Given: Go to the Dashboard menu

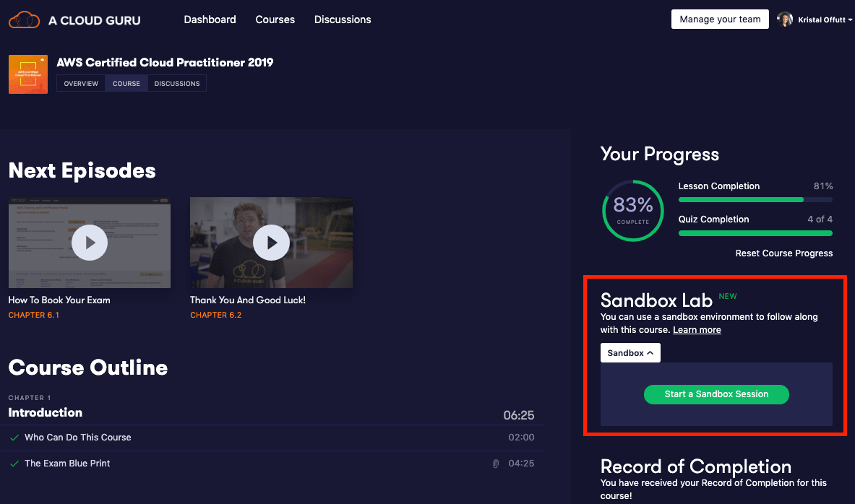Looking at the screenshot, I should pos(210,19).
